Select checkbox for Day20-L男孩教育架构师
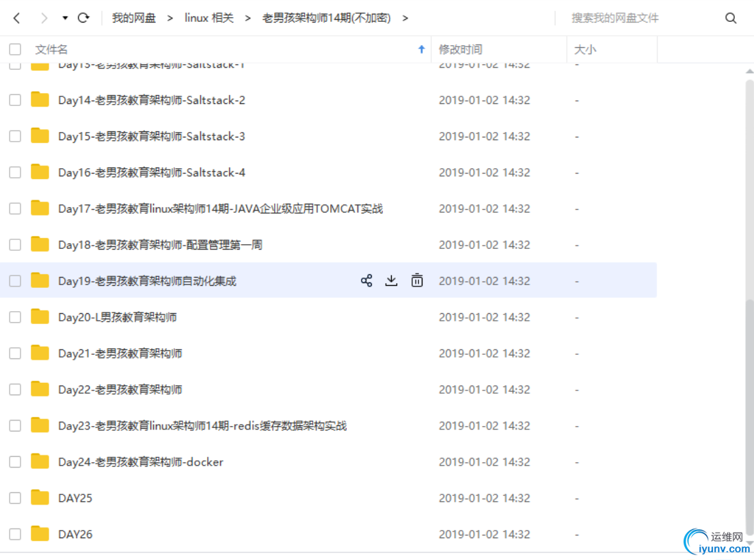Screen dimensions: 754x560 coord(16,317)
